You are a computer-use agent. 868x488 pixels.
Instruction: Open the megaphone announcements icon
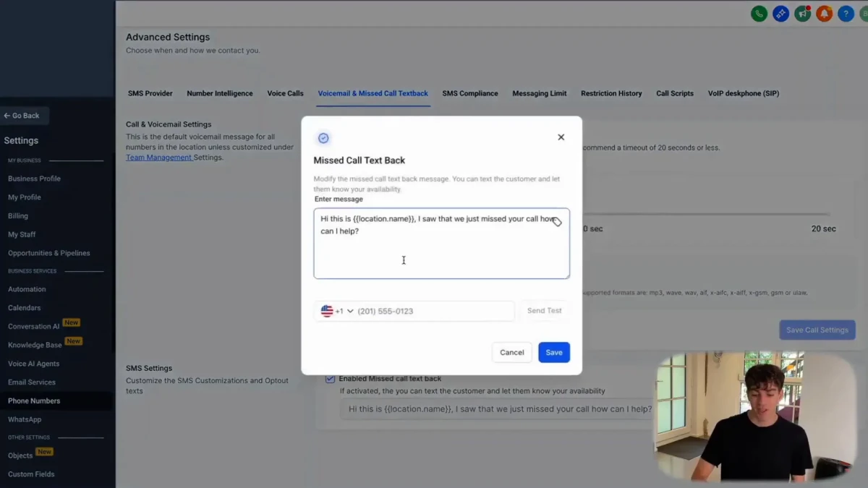pyautogui.click(x=802, y=14)
